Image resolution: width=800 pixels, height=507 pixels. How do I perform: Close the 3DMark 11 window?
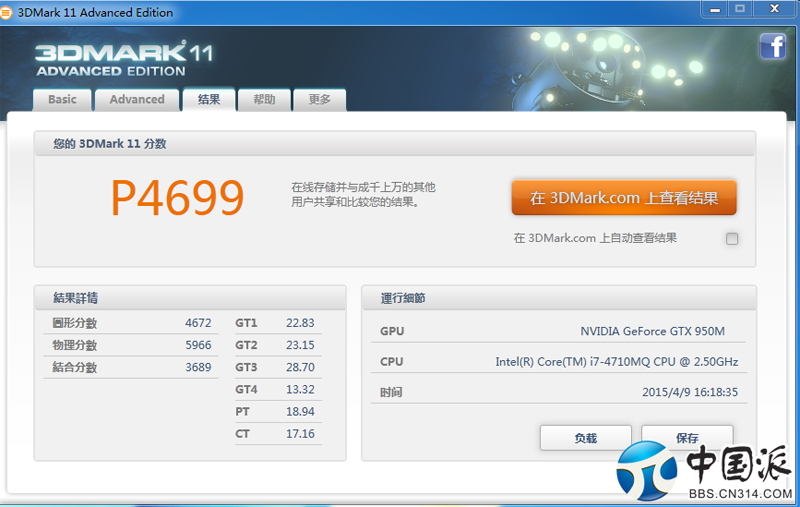[x=774, y=9]
